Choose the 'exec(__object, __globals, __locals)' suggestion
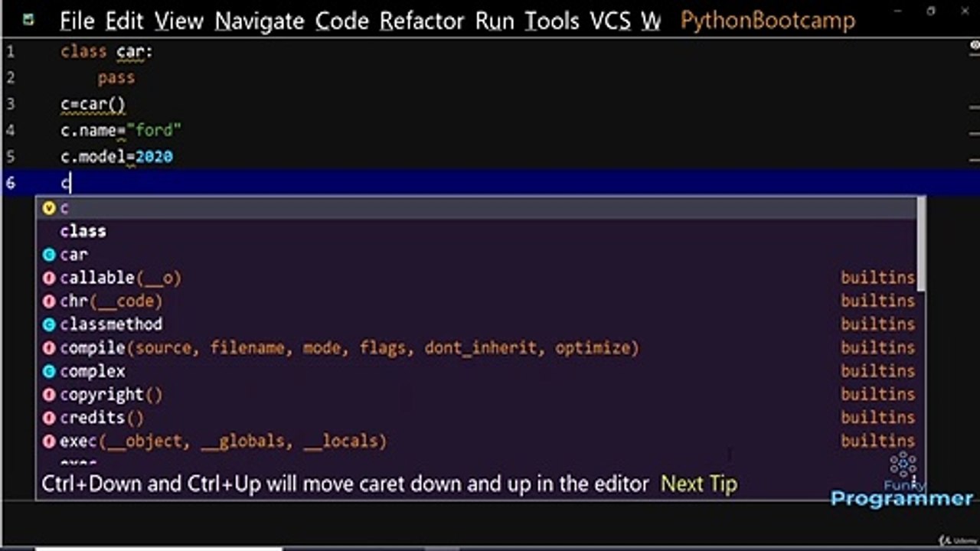 224,441
